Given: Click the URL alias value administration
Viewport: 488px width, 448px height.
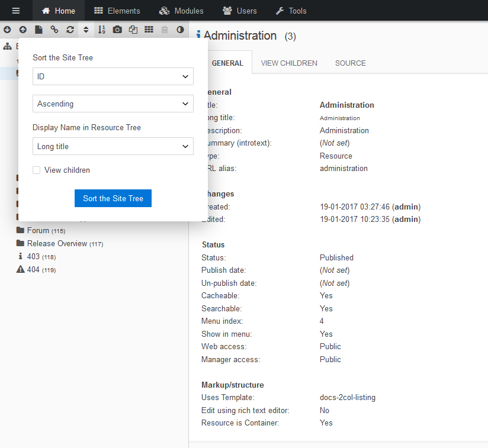Looking at the screenshot, I should (343, 169).
